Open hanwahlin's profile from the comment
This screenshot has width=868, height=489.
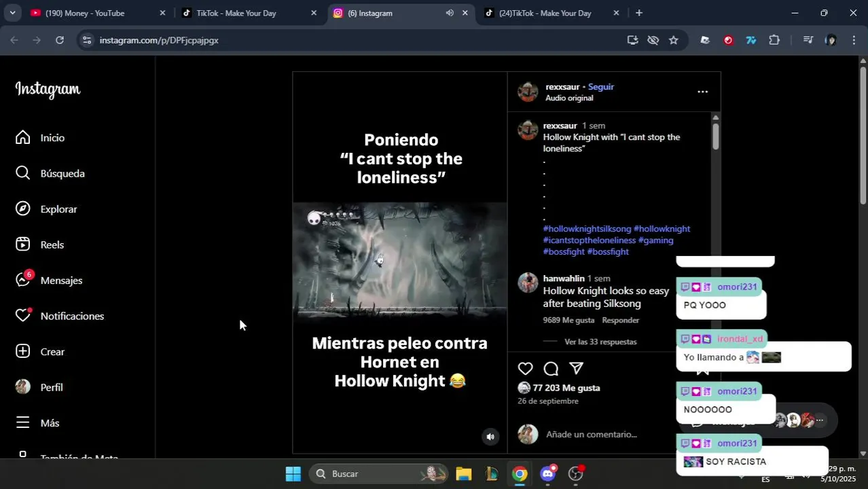(564, 278)
